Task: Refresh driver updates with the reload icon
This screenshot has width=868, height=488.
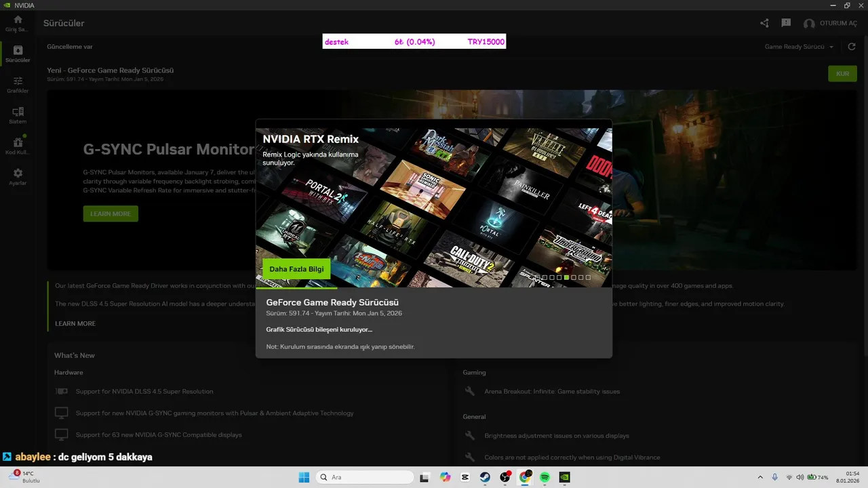Action: click(x=852, y=47)
